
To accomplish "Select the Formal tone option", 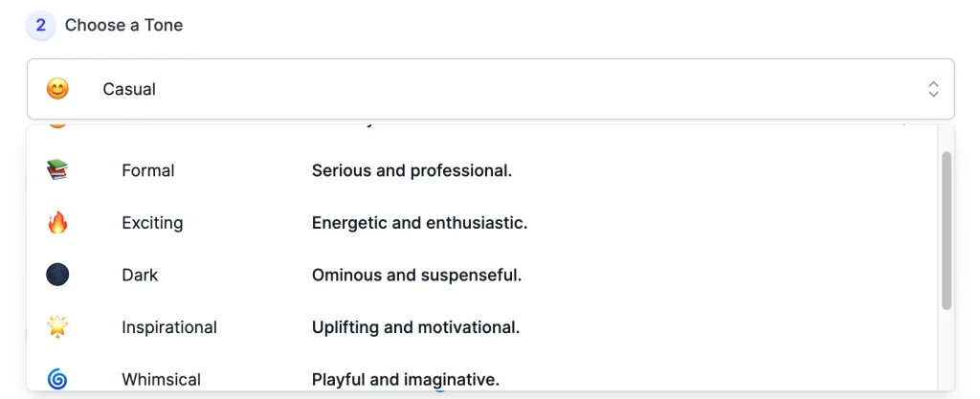I will [148, 170].
